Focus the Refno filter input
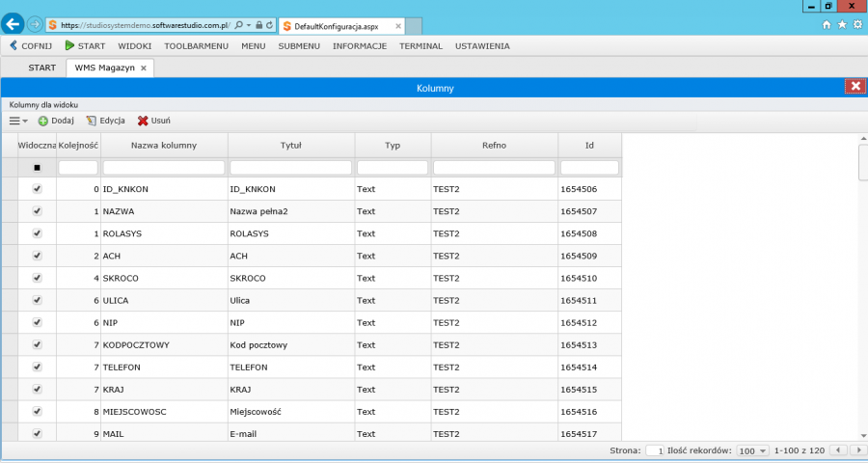 coord(494,167)
